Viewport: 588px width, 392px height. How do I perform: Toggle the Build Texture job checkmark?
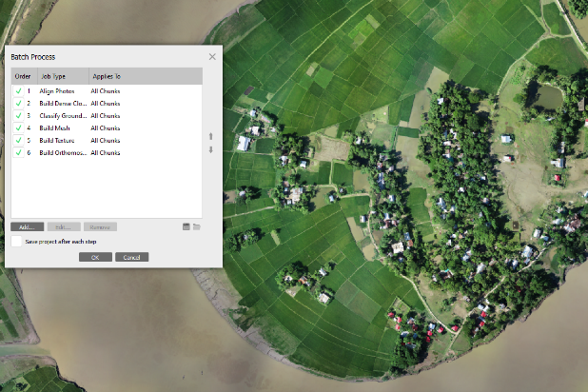point(17,140)
